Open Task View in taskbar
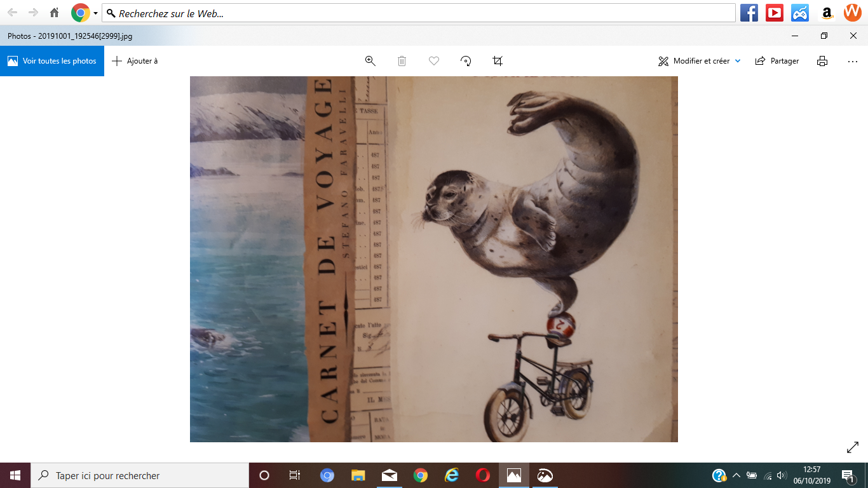Image resolution: width=868 pixels, height=488 pixels. 295,475
